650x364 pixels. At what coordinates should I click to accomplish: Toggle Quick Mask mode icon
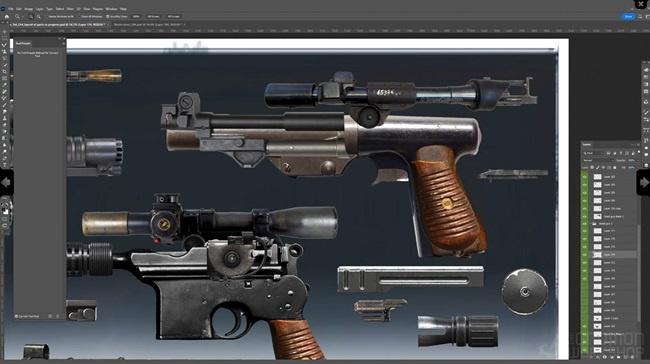pos(5,219)
